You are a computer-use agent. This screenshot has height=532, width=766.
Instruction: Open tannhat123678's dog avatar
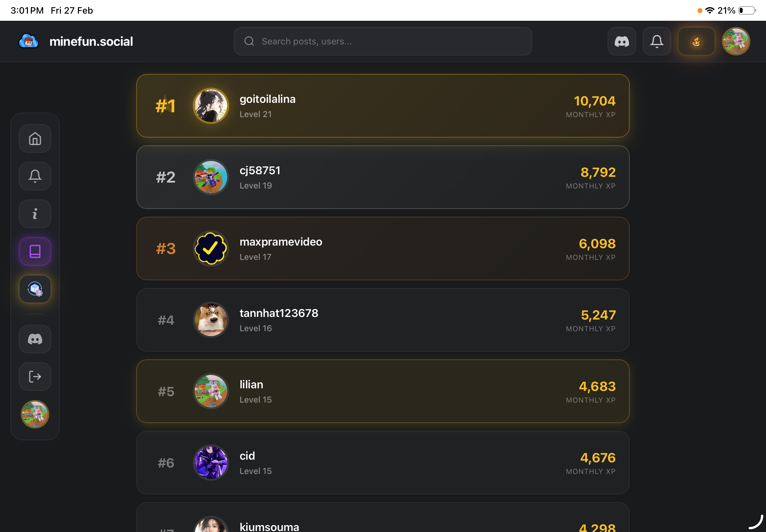click(x=211, y=320)
